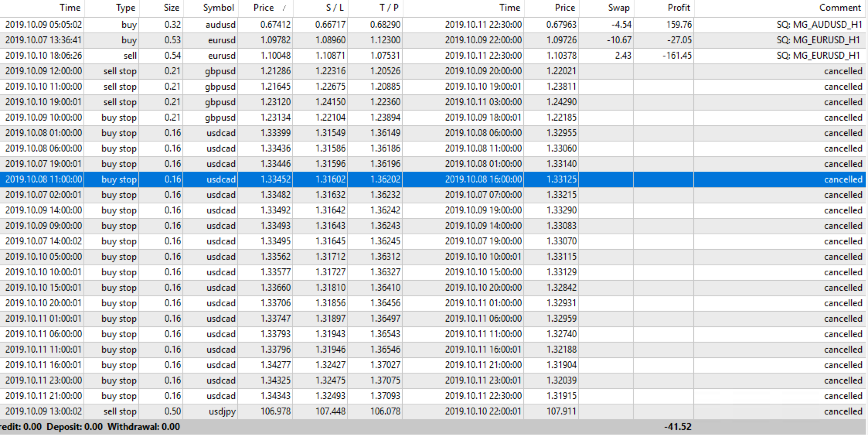Sort by the Symbol column header

pos(218,8)
